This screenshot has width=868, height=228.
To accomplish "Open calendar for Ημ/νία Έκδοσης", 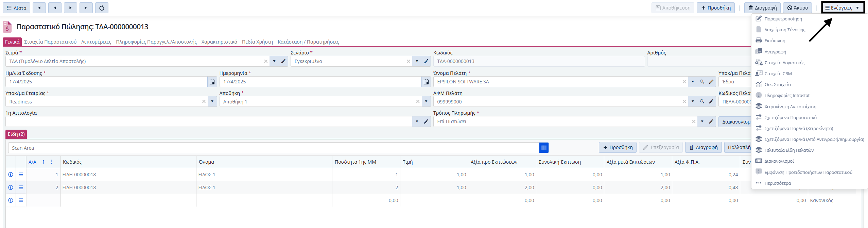I will pos(212,82).
